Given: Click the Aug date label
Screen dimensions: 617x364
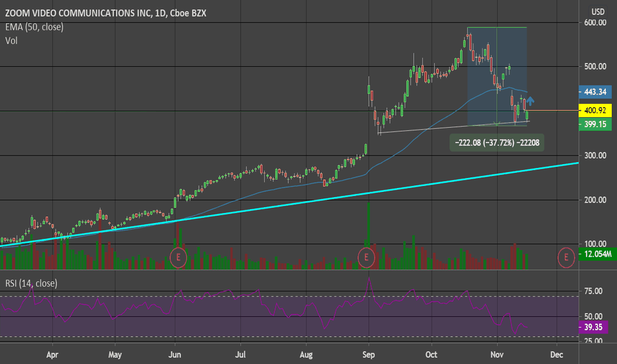Looking at the screenshot, I should coord(306,355).
